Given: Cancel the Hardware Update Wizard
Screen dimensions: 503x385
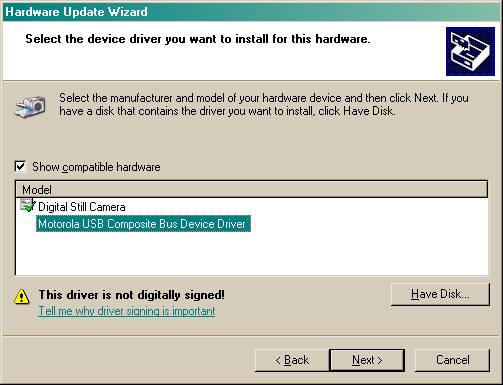Looking at the screenshot, I should coord(452,360).
